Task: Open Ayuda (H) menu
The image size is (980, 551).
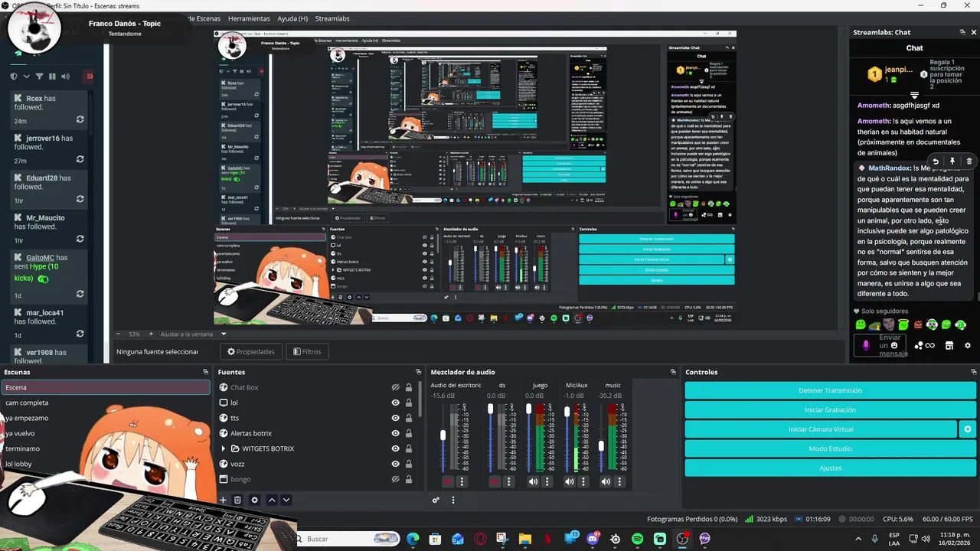Action: pos(292,18)
